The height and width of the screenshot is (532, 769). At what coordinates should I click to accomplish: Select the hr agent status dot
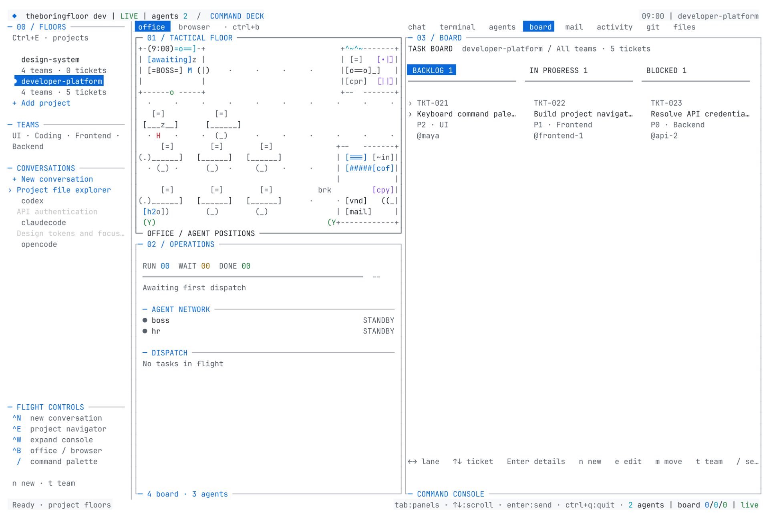click(145, 331)
